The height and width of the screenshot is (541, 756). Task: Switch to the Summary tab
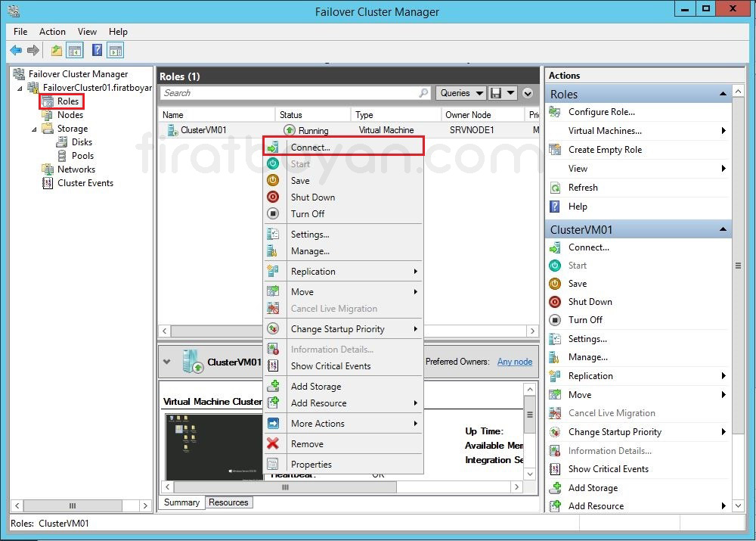click(181, 502)
